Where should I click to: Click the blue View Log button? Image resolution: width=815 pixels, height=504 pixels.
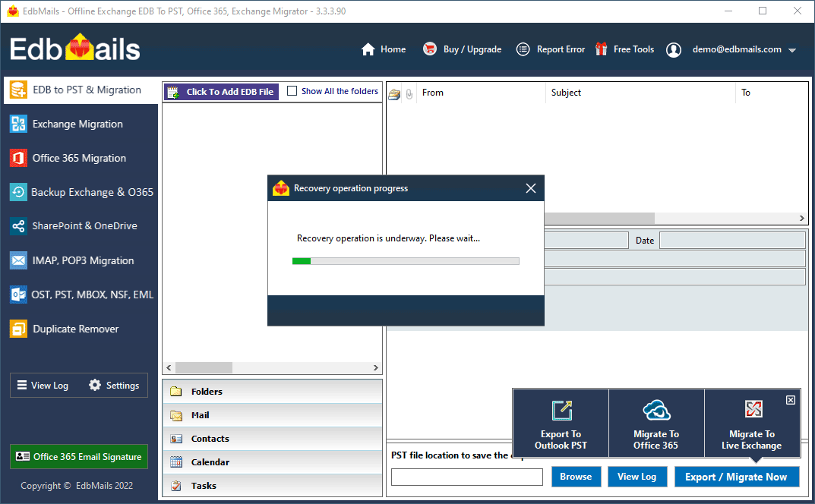[637, 477]
